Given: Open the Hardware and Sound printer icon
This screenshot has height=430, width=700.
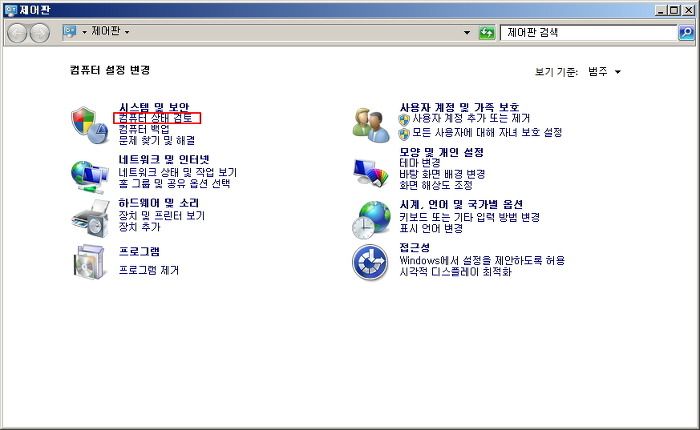Looking at the screenshot, I should click(91, 219).
